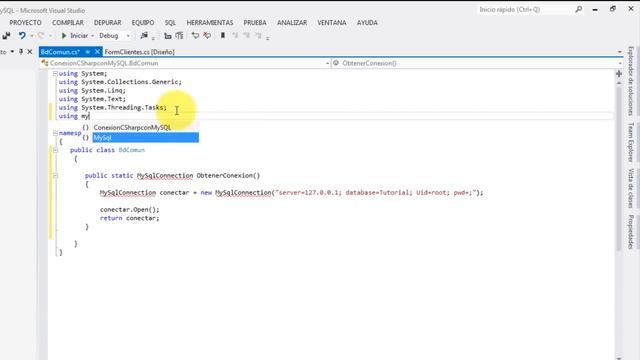Click the editor split handle plus icon
The width and height of the screenshot is (640, 360).
coord(619,74)
